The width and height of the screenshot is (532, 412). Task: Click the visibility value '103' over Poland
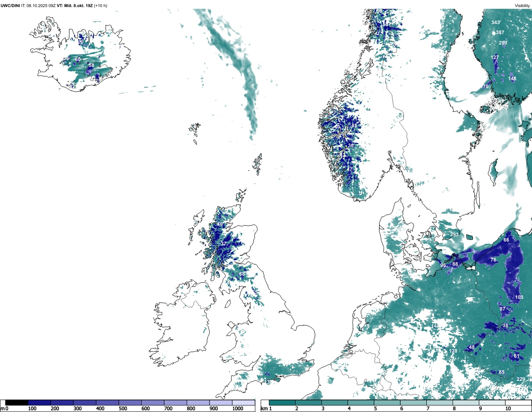pos(519,297)
